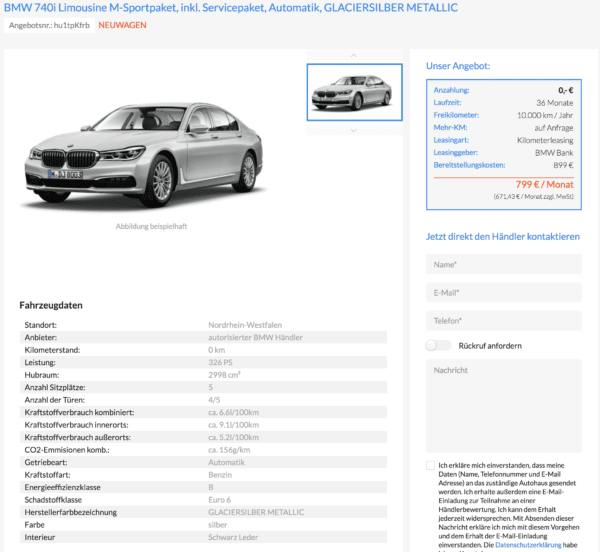
Task: Click the Anzahl Sitzplätze 5 value
Action: point(210,388)
